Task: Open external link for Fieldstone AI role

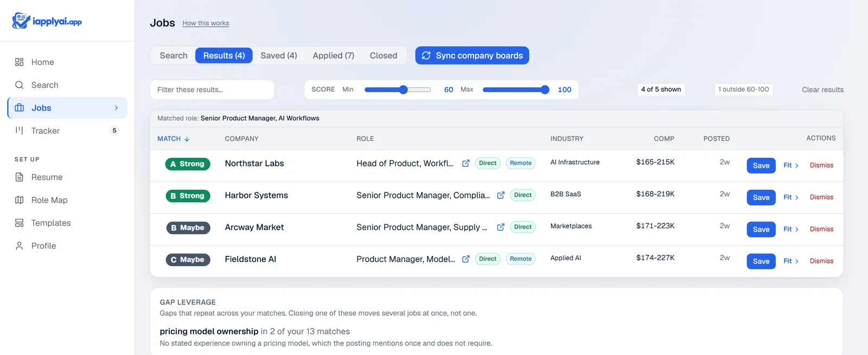Action: (465, 259)
